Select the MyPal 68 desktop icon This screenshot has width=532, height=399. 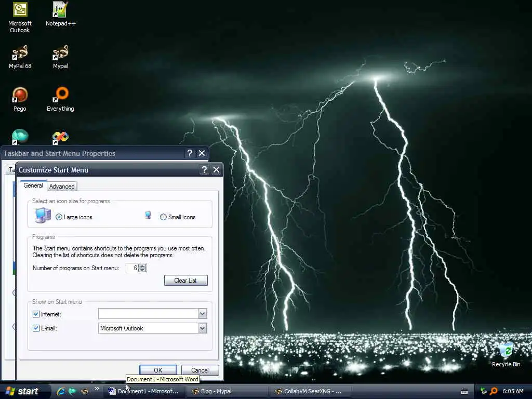(20, 57)
